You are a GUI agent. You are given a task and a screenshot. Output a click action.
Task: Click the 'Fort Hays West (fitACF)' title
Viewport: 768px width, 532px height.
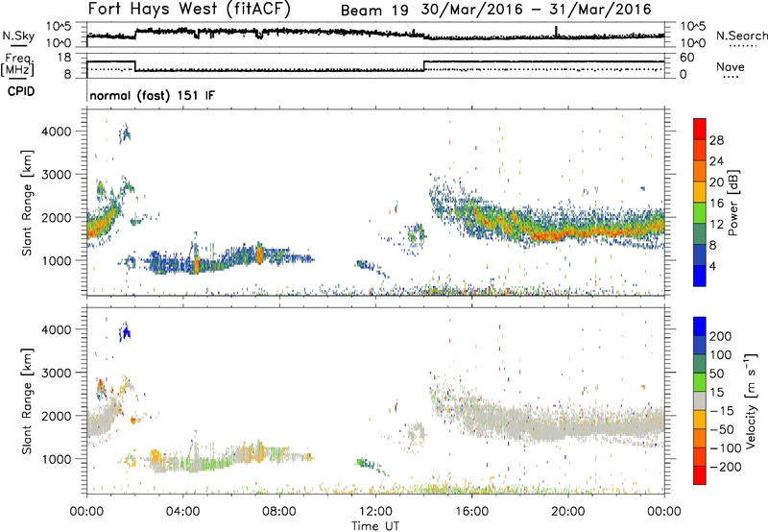(189, 10)
